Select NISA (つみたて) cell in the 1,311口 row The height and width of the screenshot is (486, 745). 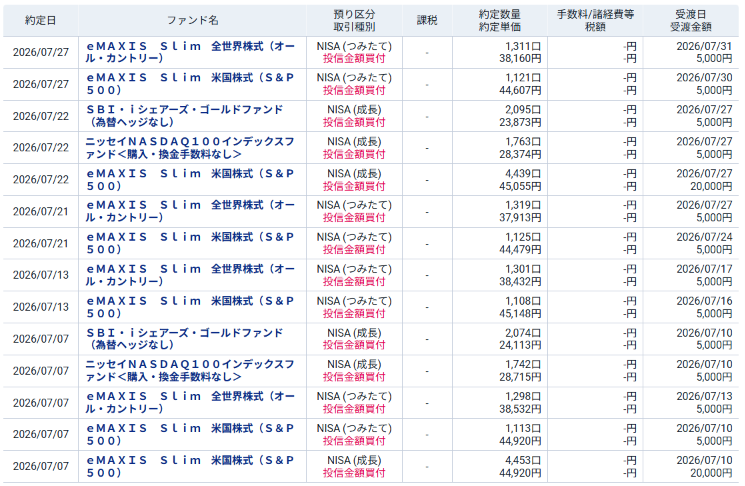tap(354, 47)
